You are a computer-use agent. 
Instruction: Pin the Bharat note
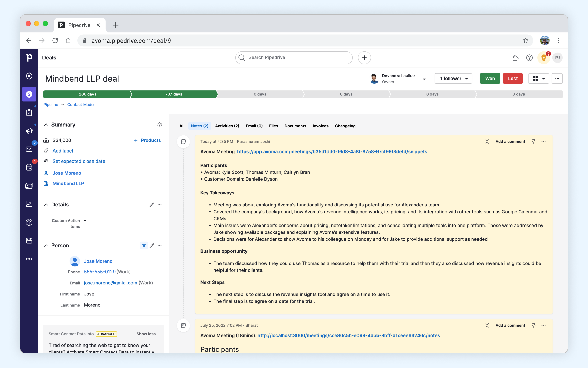point(533,325)
